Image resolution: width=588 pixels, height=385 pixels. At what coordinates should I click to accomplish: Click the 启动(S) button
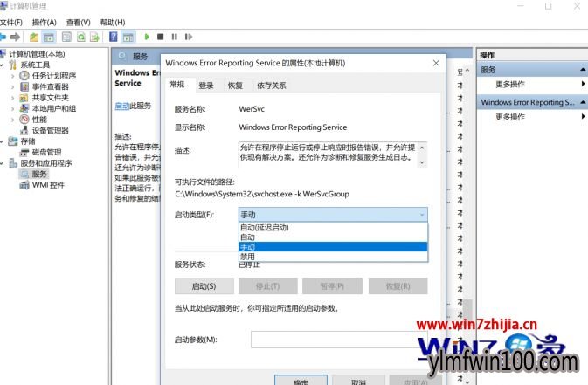click(204, 286)
